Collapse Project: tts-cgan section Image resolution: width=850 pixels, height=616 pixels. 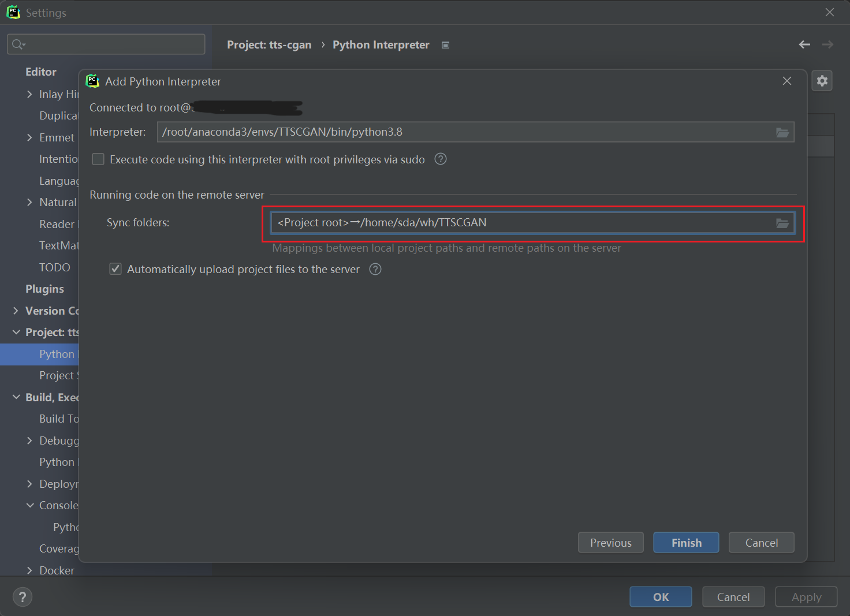click(16, 332)
